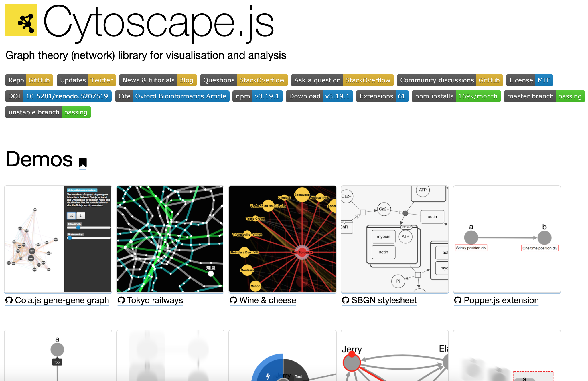This screenshot has height=381, width=588.
Task: Click GitHub icon beside SBGN stylesheet
Action: coord(346,300)
